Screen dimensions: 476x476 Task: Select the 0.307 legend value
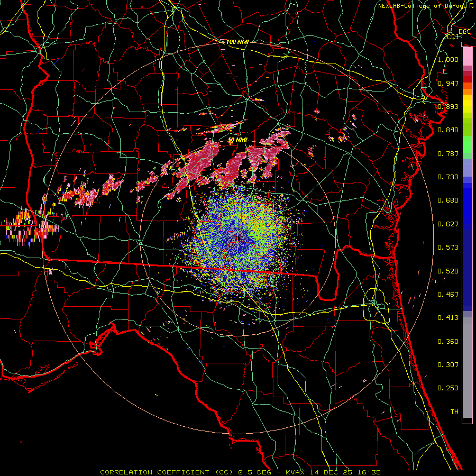[x=448, y=365]
